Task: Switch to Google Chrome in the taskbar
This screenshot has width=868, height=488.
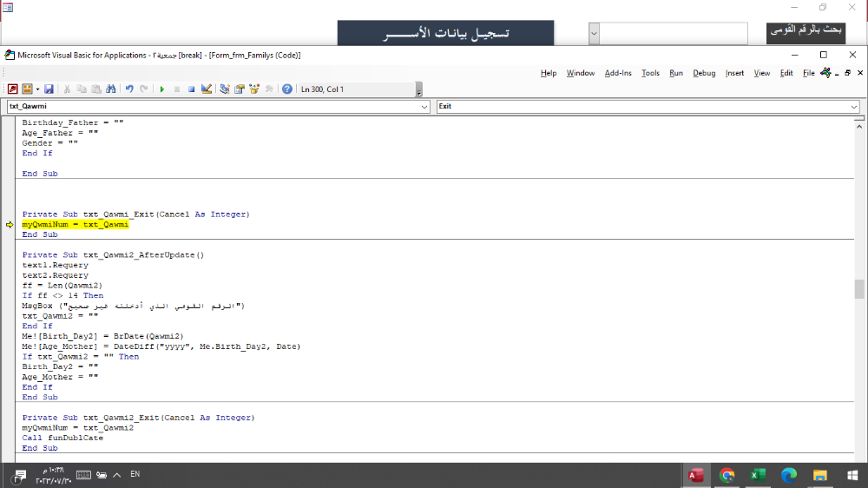Action: (727, 475)
